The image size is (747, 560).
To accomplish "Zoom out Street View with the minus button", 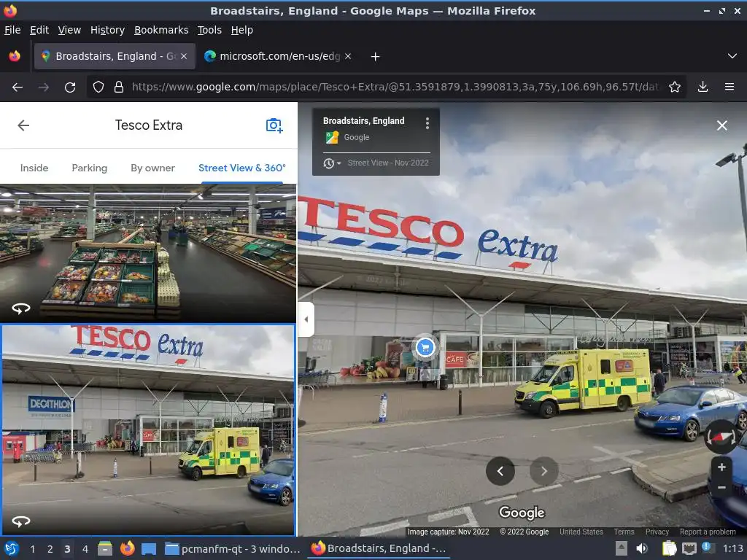I will 721,487.
